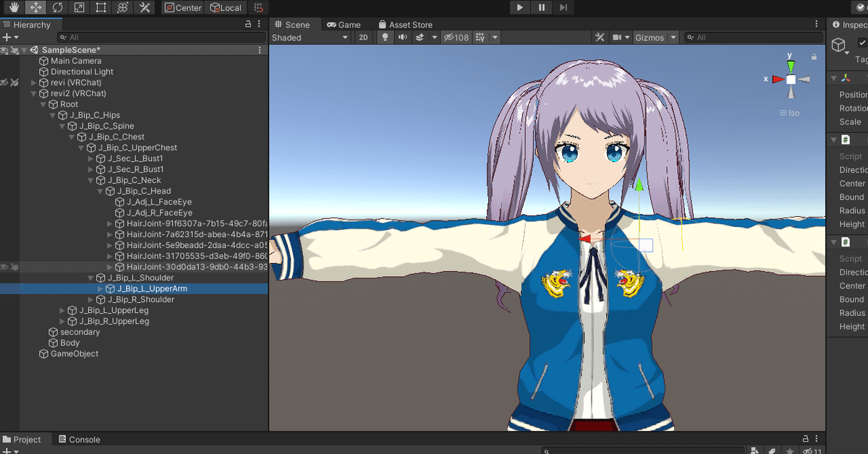Screen dimensions: 868x454
Task: Click the red X axis on orientation gizmo
Action: 778,79
